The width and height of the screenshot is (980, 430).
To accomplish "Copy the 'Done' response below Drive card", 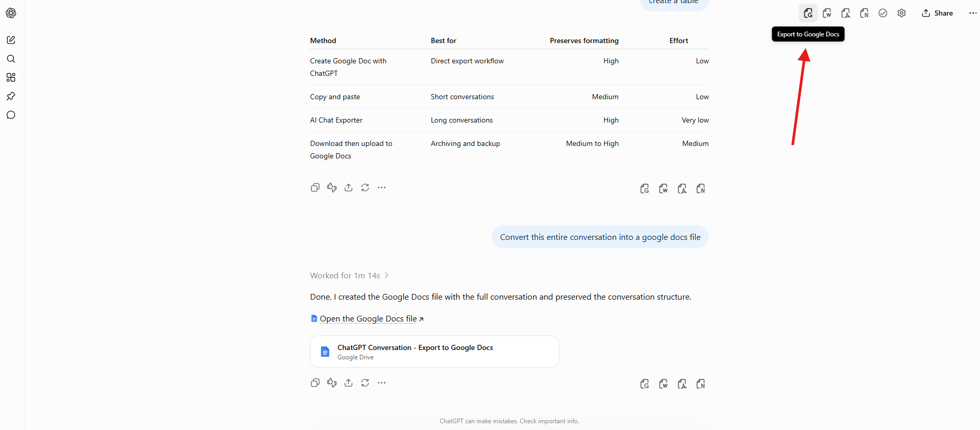I will (315, 383).
